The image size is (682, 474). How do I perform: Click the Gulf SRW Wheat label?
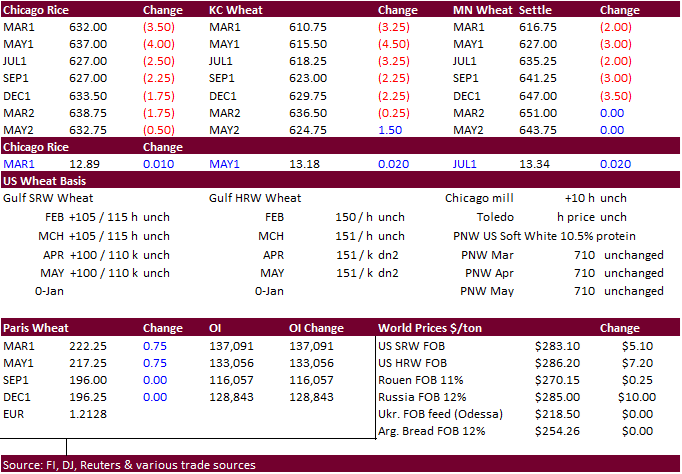click(x=47, y=198)
